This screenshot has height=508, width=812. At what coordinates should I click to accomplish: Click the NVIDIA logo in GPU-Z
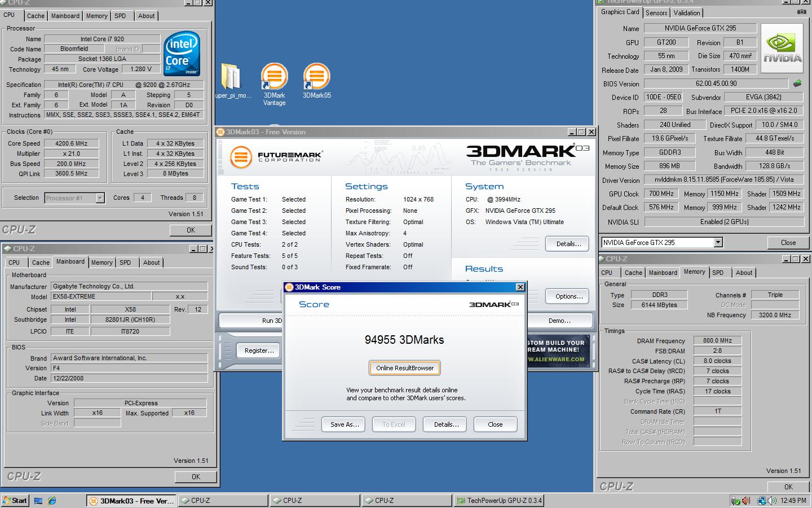(782, 48)
